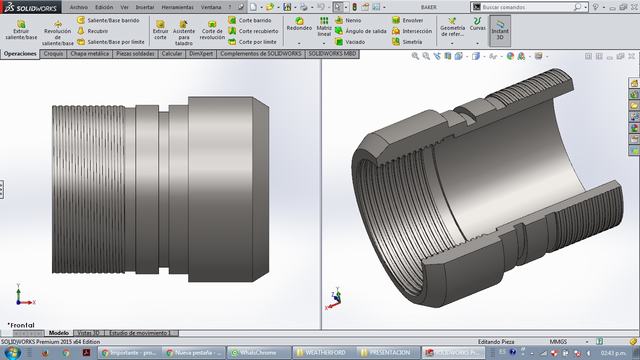Open the Estudio de movimiento 1 tab
This screenshot has width=640, height=360.
tap(140, 333)
